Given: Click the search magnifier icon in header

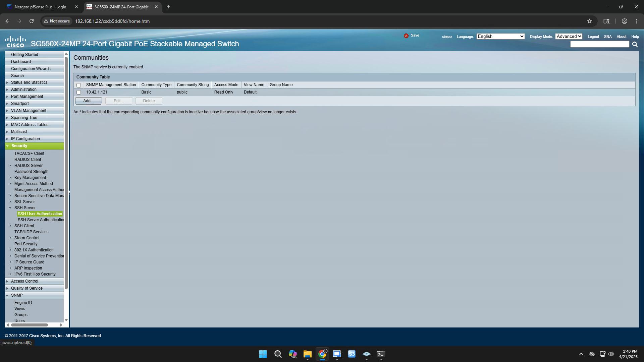Looking at the screenshot, I should [x=635, y=44].
